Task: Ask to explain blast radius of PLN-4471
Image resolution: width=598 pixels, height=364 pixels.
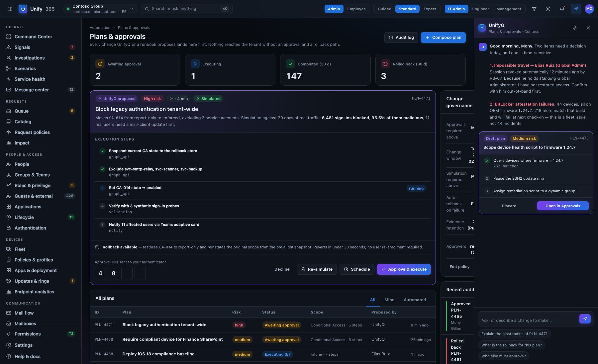Action: (x=514, y=334)
